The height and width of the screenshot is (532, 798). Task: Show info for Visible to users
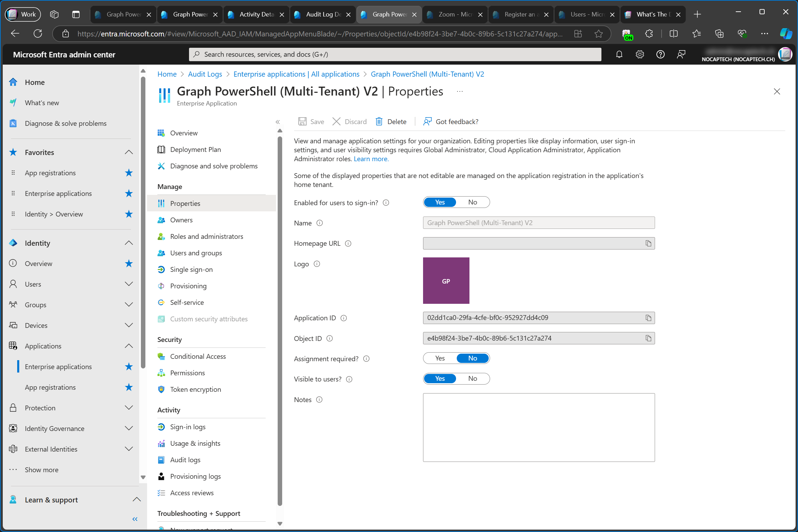pyautogui.click(x=349, y=379)
